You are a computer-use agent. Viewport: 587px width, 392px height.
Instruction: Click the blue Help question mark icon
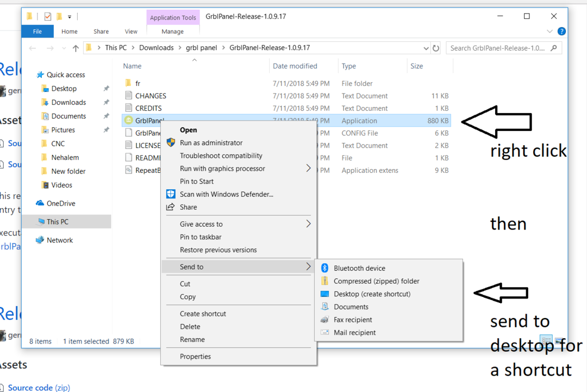[x=561, y=32]
